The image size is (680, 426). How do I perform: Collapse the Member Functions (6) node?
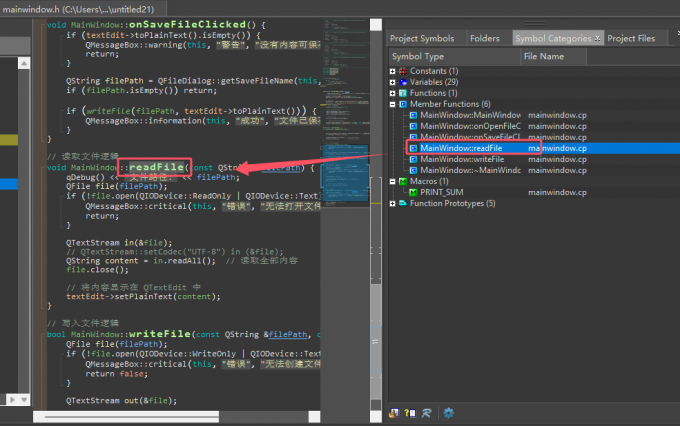[392, 104]
